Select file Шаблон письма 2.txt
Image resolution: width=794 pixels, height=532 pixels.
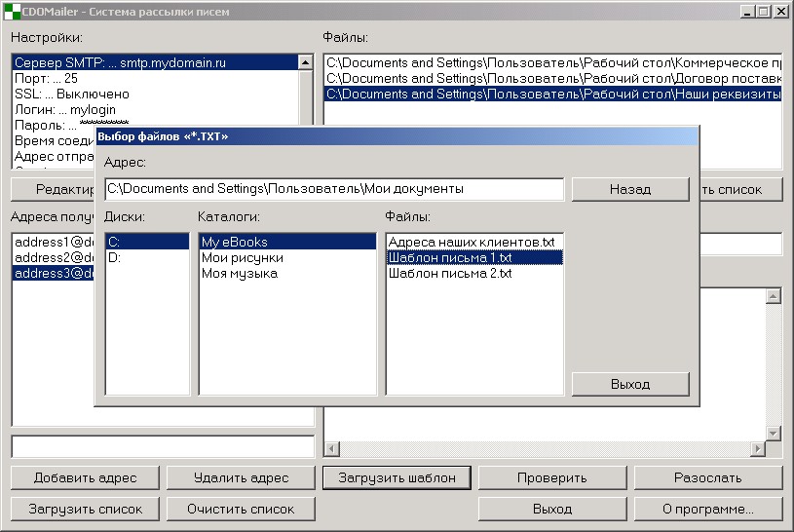474,273
